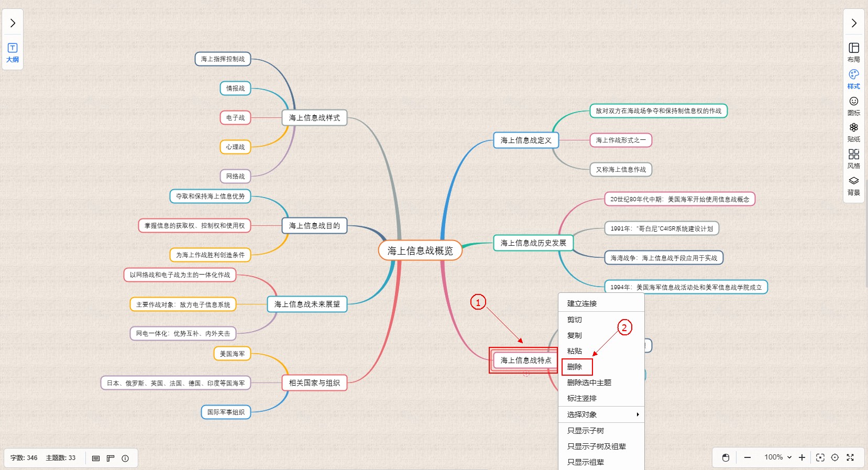Expand the left sidebar chevron arrow

[x=13, y=23]
